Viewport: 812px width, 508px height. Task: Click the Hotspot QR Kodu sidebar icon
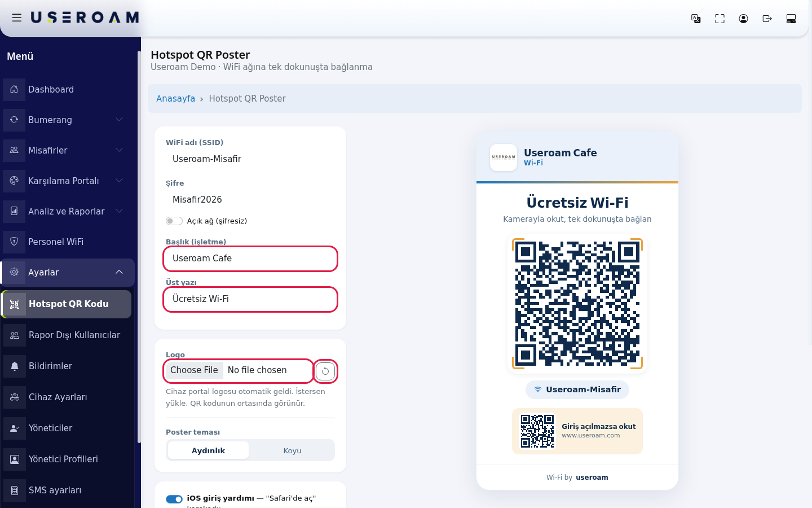[15, 304]
